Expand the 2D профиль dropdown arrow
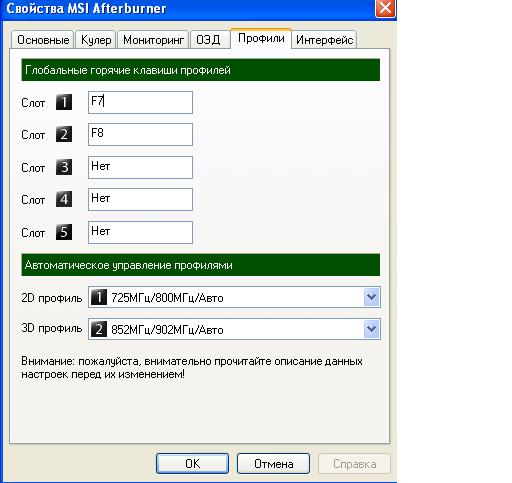The image size is (512, 483). pyautogui.click(x=372, y=297)
